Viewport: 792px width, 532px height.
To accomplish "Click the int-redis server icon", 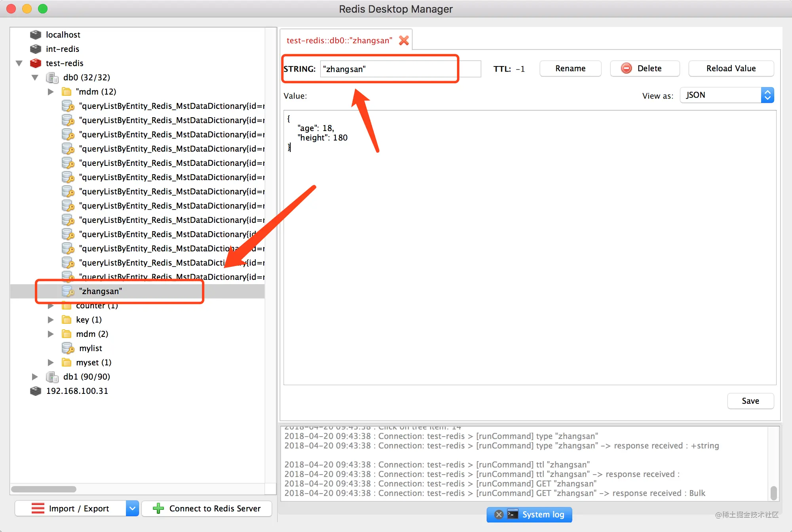I will click(x=36, y=49).
